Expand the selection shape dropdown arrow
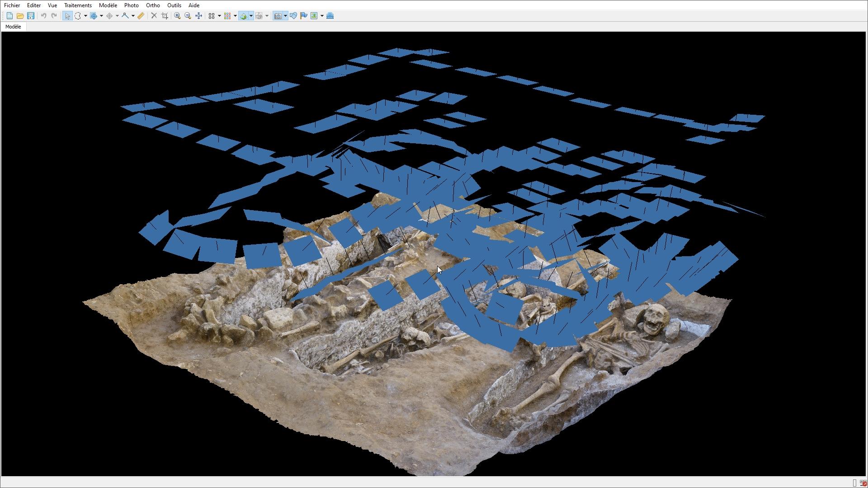 [x=85, y=16]
